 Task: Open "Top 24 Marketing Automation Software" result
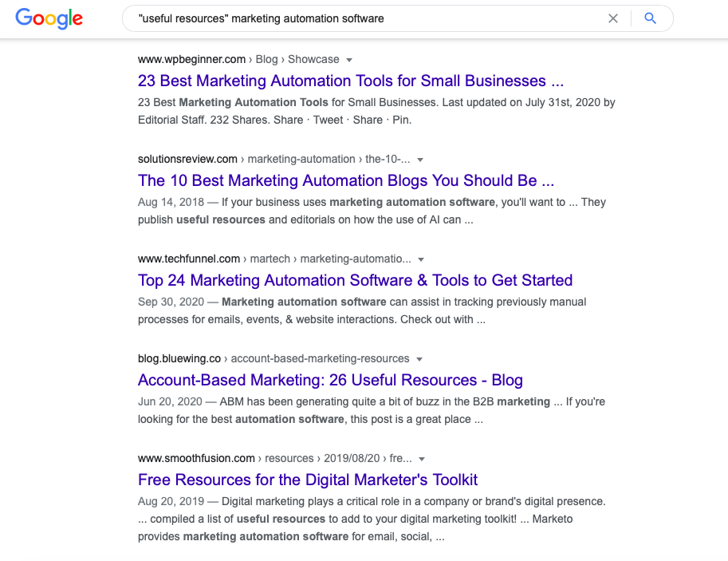(355, 280)
